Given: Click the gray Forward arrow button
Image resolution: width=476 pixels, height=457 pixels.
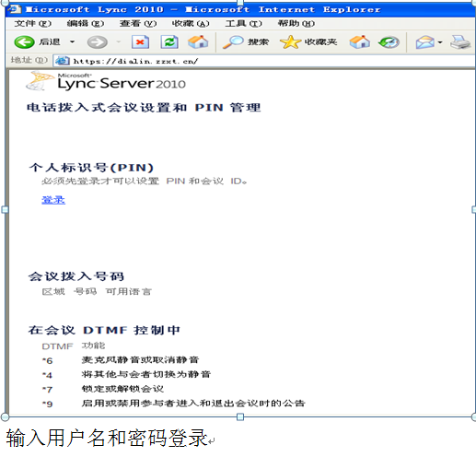Looking at the screenshot, I should tap(98, 42).
